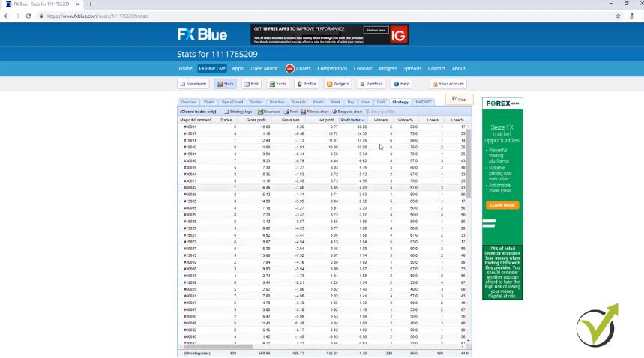
Task: Switch to the DoW tab
Action: coord(381,102)
